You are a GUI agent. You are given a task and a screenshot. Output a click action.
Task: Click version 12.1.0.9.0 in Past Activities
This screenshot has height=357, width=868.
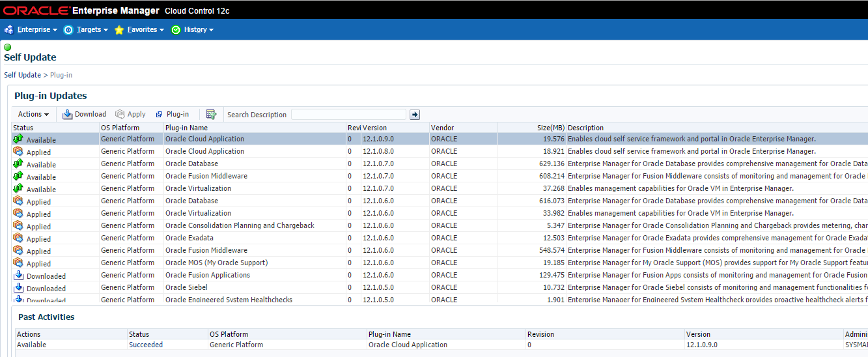[702, 345]
